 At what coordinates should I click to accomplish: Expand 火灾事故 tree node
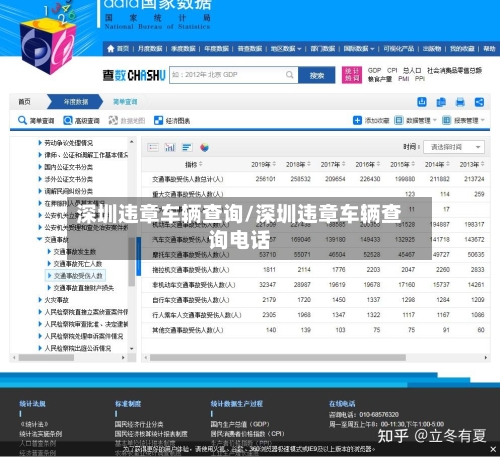point(40,300)
